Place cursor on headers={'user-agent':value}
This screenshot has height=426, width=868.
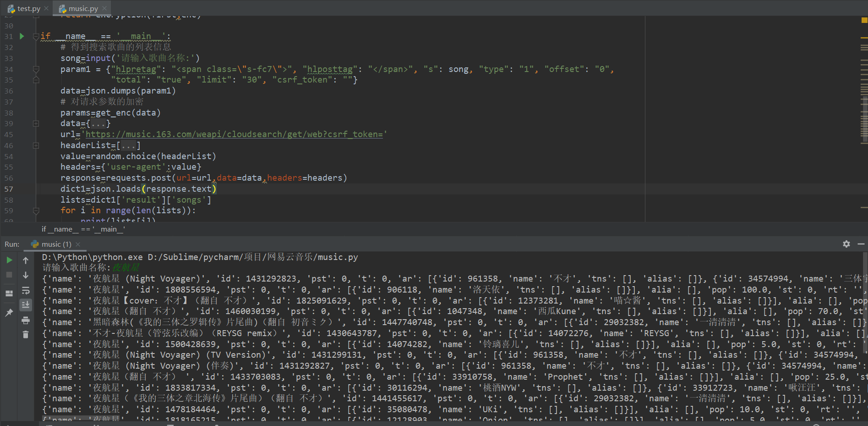[x=131, y=167]
